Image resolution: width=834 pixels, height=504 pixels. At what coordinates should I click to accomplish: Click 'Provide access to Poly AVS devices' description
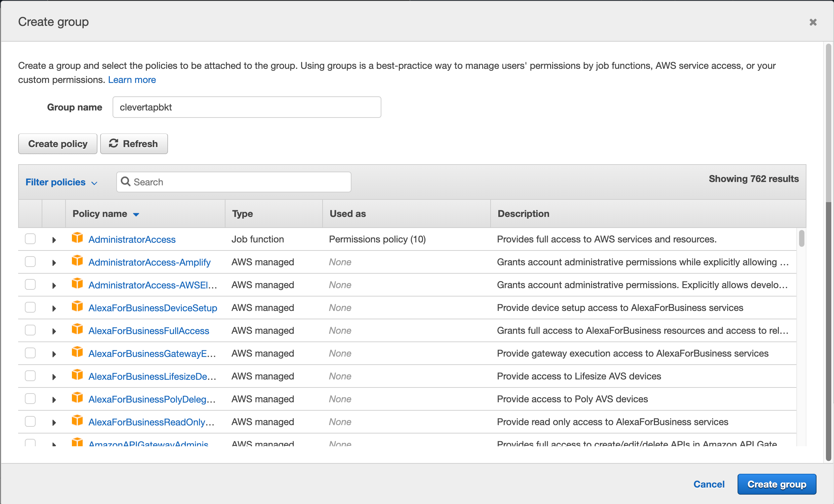point(572,399)
